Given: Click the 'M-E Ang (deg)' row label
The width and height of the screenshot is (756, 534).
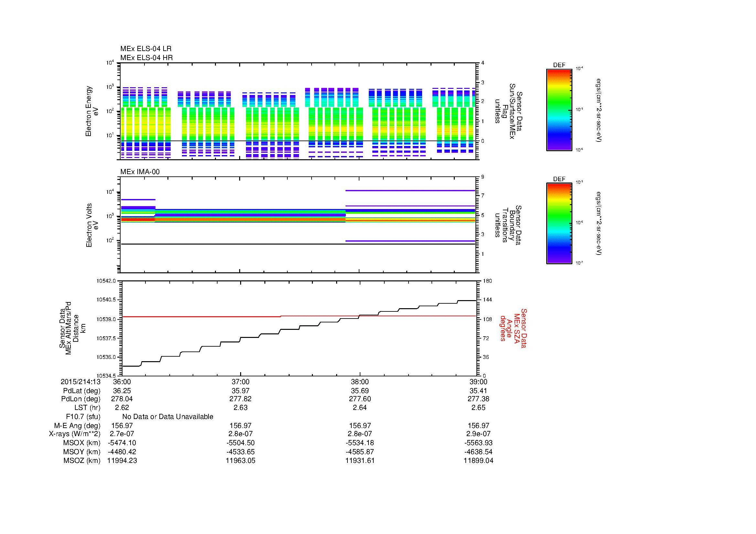Looking at the screenshot, I should point(77,426).
